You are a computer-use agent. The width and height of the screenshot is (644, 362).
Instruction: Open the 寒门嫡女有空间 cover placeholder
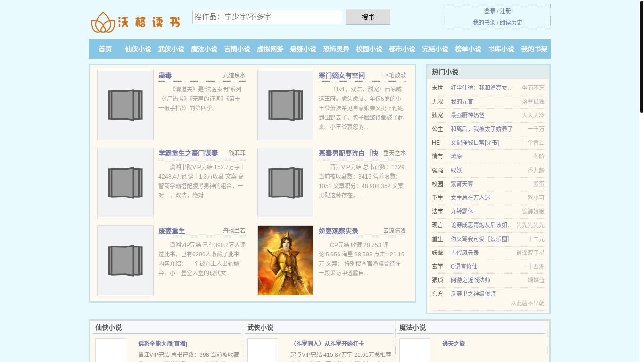(286, 105)
